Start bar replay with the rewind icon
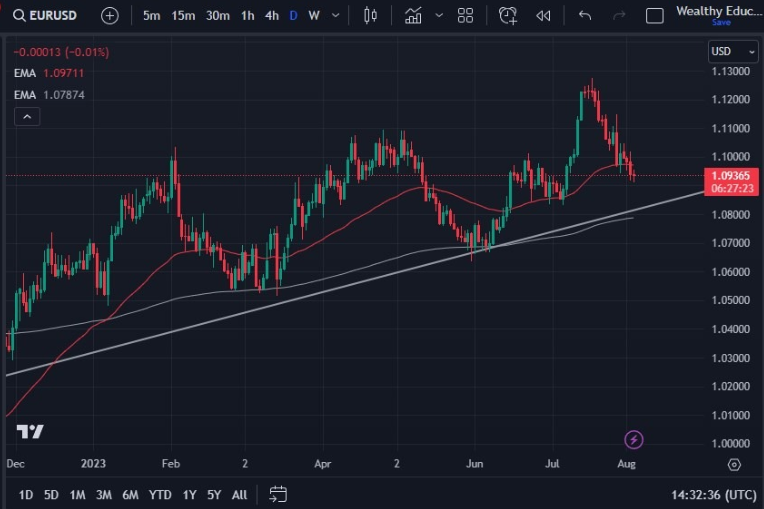Screen dimensions: 764x509 pyautogui.click(x=543, y=15)
